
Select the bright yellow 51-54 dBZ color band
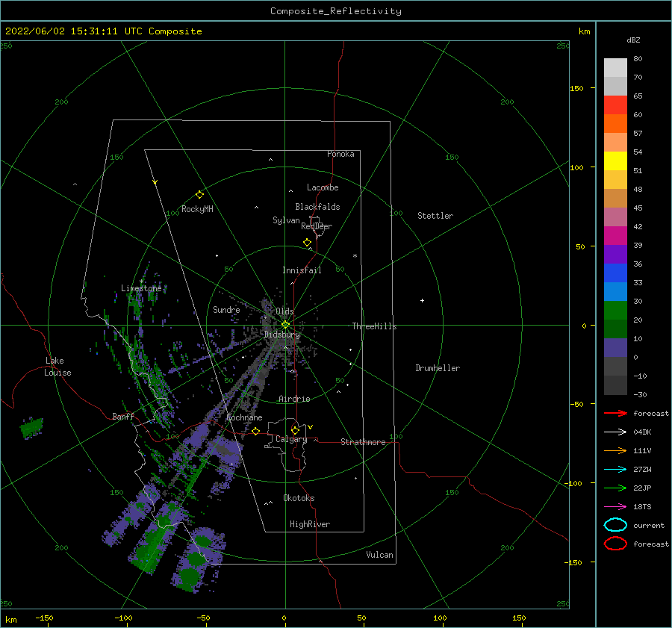(x=615, y=161)
